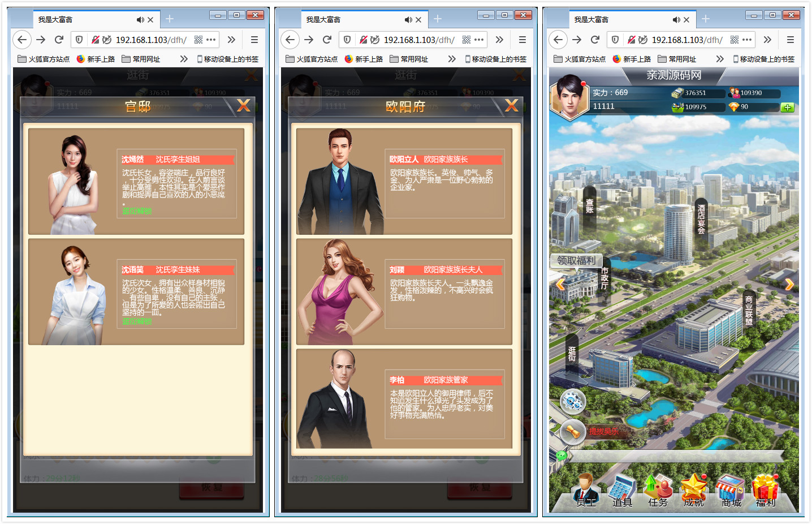
Task: Open the hamburger menu in the 欧阳府 browser window
Action: 522,40
